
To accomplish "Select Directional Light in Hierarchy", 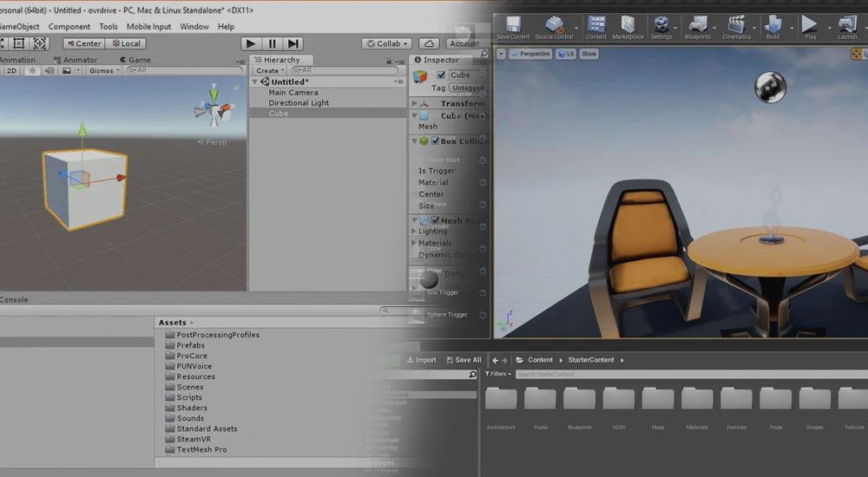I will (x=299, y=103).
